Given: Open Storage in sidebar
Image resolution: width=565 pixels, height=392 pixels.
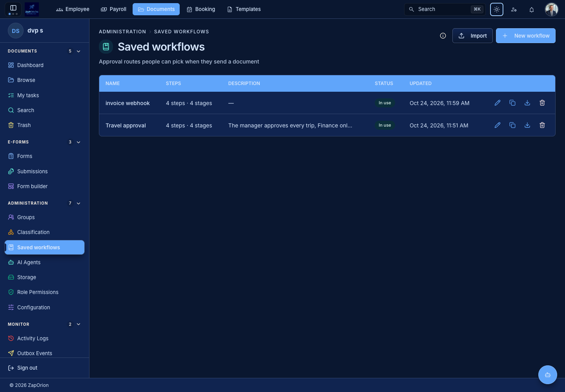Looking at the screenshot, I should click(x=44, y=277).
